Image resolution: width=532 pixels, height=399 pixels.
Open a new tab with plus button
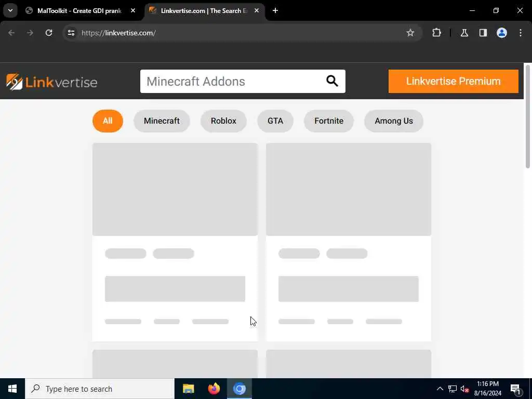[275, 10]
